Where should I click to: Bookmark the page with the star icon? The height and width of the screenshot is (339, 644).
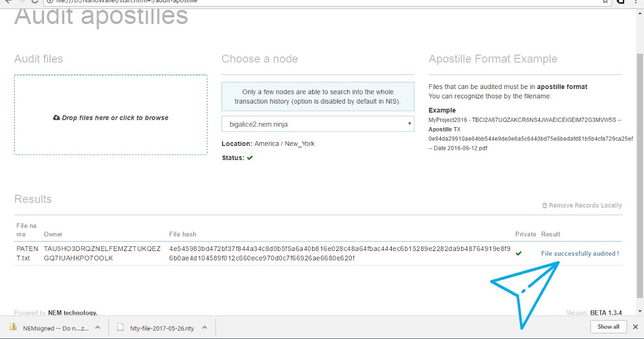(x=605, y=2)
